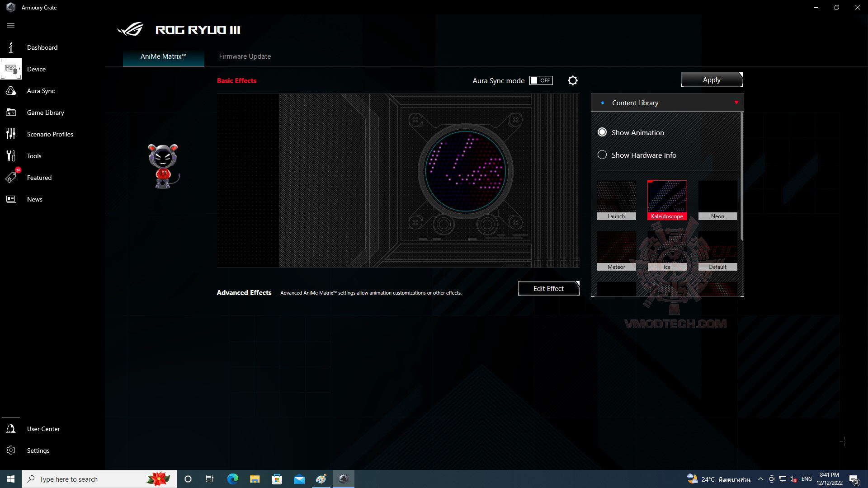Click the Apply button

click(x=711, y=80)
